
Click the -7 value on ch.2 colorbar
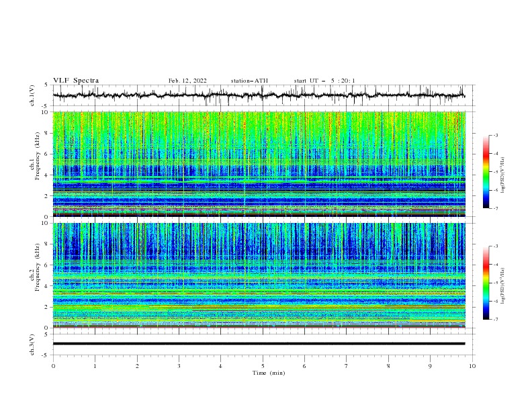tap(495, 319)
